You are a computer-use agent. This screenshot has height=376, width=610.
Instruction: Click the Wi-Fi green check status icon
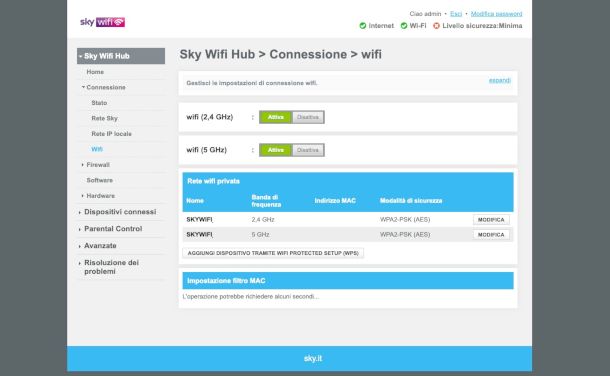pos(404,26)
